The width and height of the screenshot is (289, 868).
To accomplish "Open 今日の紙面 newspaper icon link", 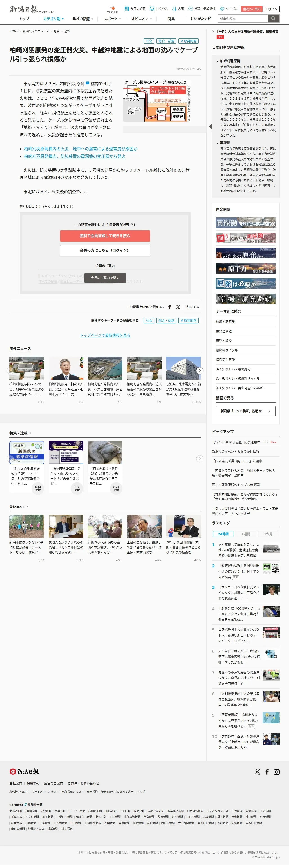I will (135, 9).
